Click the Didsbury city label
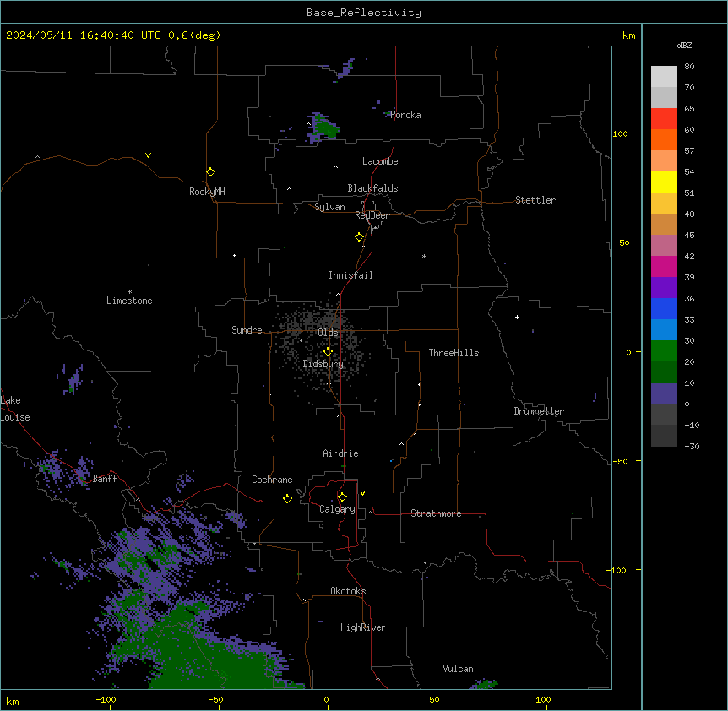 point(323,364)
